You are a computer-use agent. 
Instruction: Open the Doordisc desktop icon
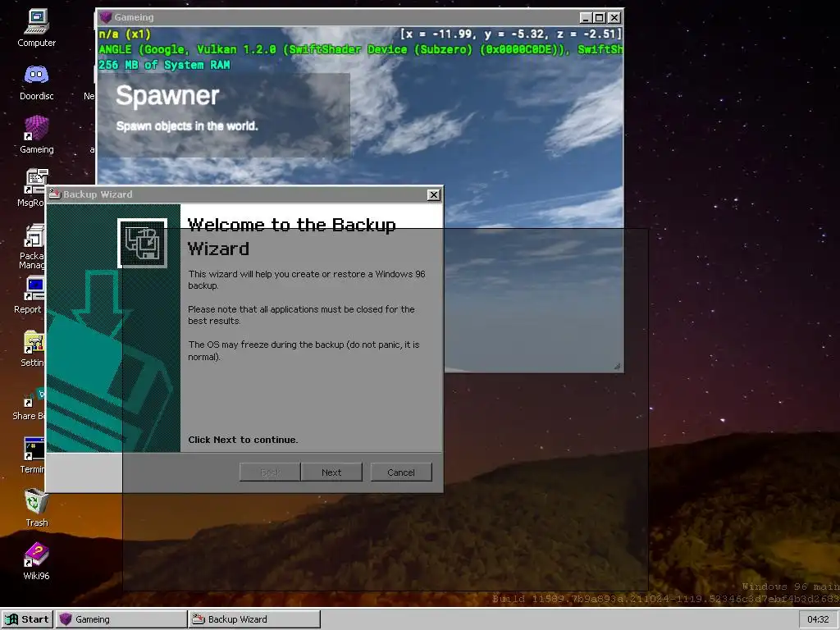tap(36, 81)
